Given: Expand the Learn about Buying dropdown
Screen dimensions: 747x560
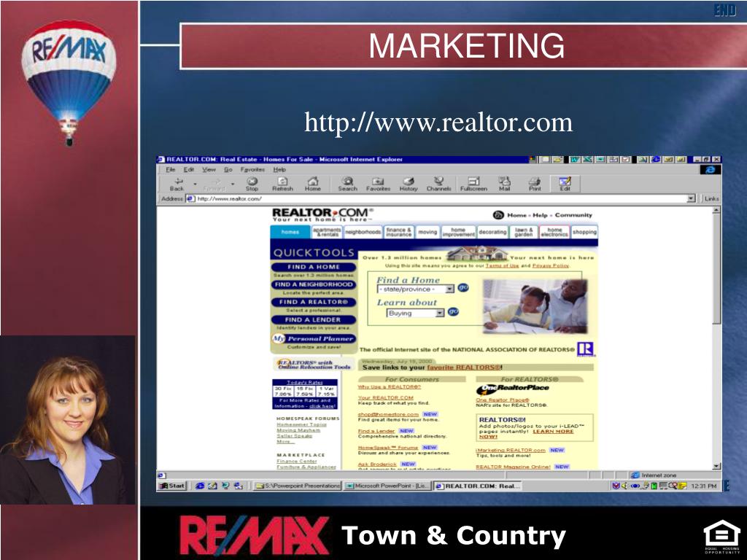Looking at the screenshot, I should (x=440, y=313).
